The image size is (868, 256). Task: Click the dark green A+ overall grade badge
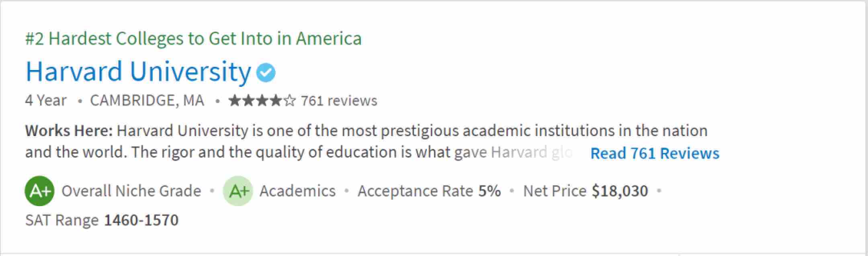tap(39, 191)
